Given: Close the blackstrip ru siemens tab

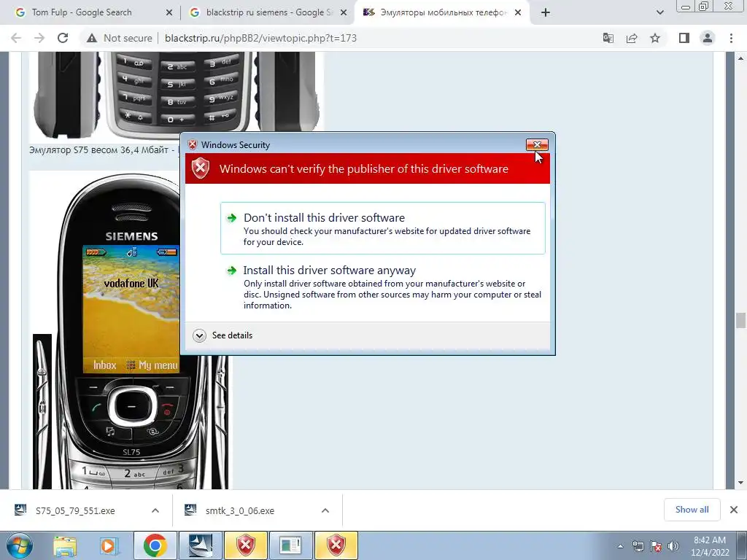Looking at the screenshot, I should coord(343,13).
